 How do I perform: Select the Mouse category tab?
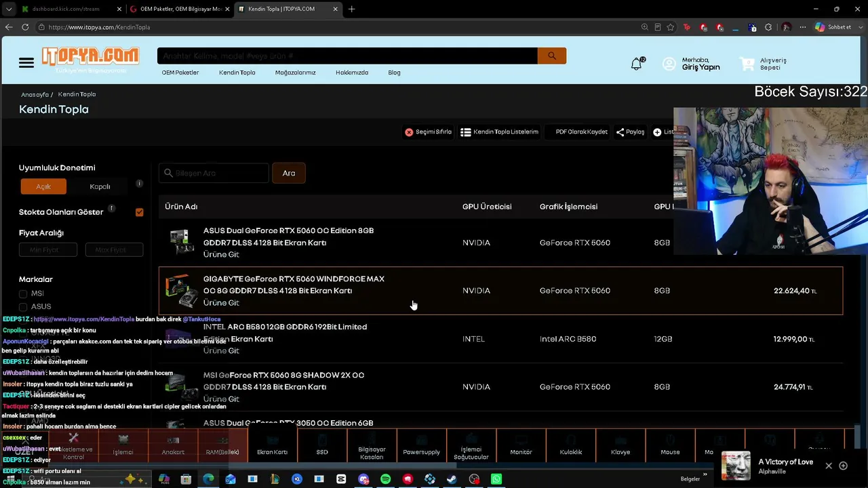point(670,446)
